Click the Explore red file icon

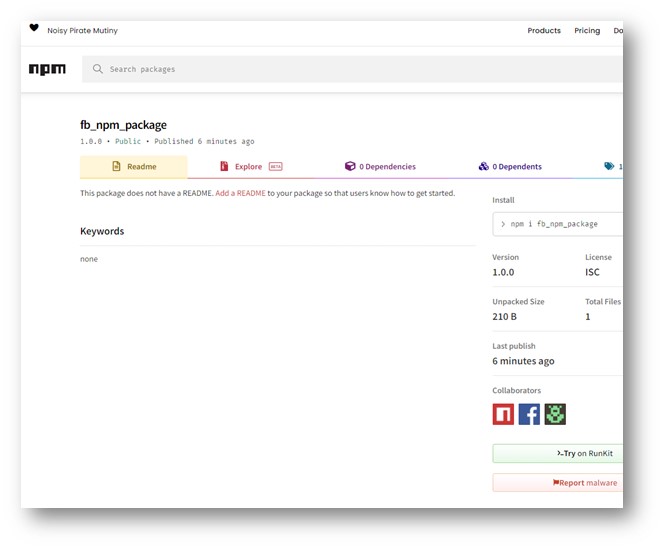coord(224,166)
